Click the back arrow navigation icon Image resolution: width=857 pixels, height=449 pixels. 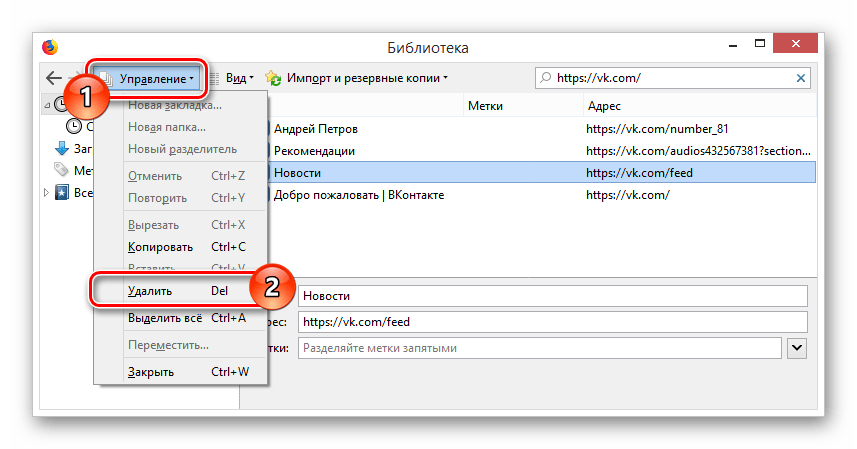(x=54, y=78)
